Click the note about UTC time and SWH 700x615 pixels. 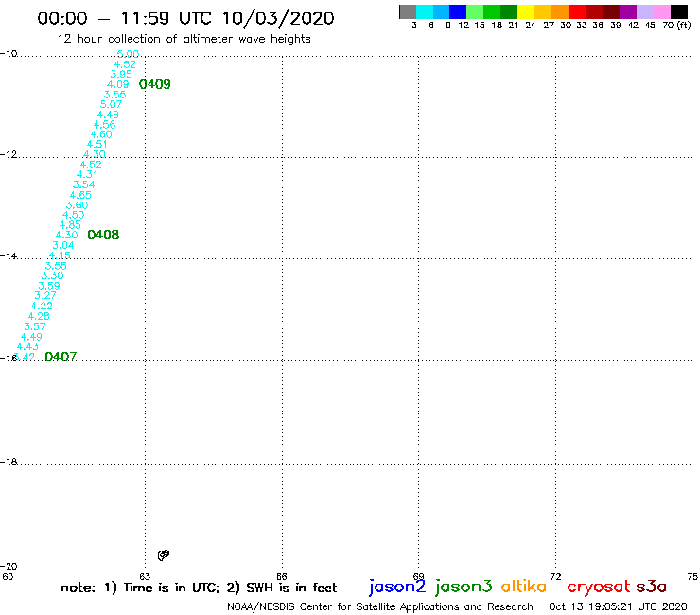coord(199,588)
